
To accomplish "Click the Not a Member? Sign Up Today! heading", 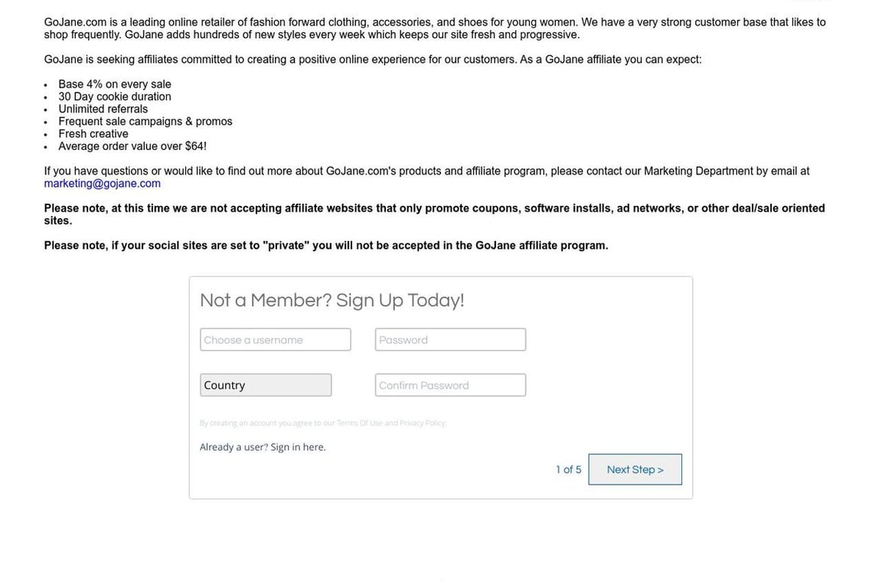I will (332, 300).
